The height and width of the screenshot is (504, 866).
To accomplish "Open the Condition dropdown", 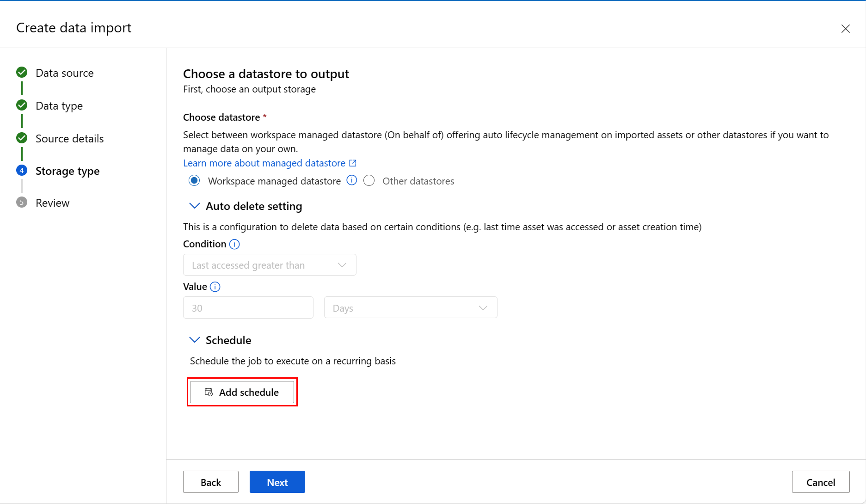I will tap(270, 265).
